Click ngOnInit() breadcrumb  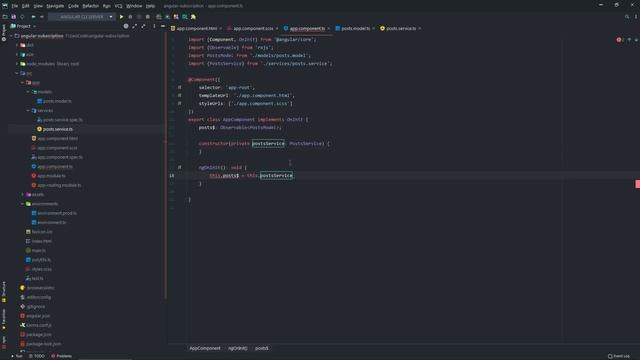click(238, 348)
